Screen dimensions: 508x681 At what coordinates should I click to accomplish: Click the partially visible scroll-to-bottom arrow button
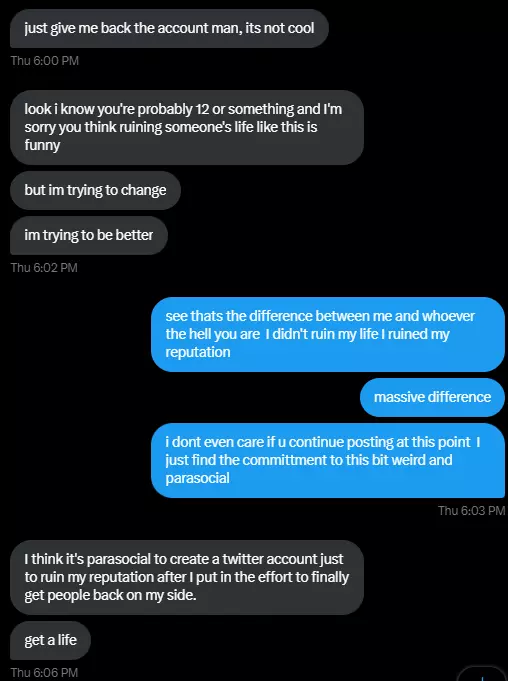[482, 675]
